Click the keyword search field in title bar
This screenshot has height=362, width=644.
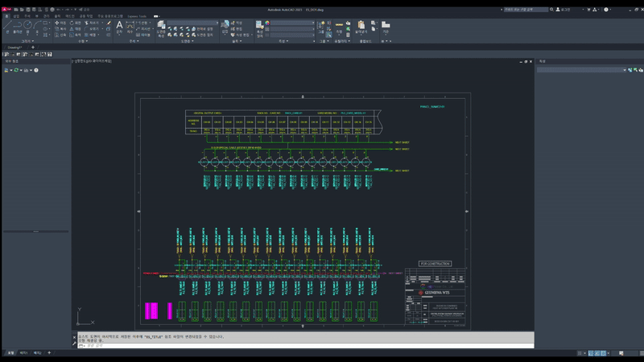point(526,10)
